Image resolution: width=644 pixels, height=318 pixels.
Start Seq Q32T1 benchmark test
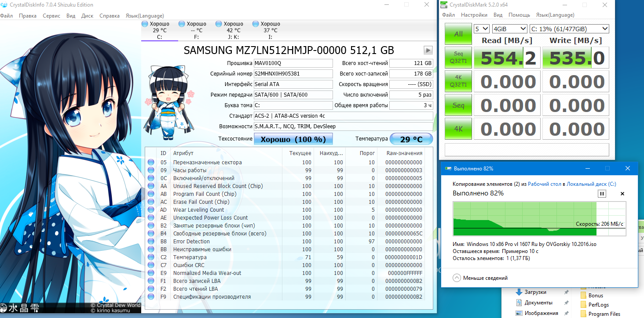pyautogui.click(x=458, y=58)
